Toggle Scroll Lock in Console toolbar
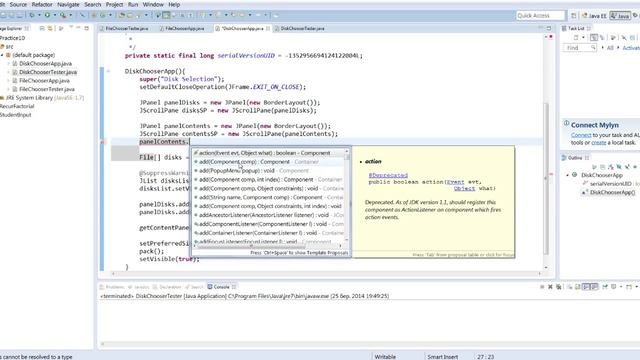The image size is (640, 360). [577, 287]
